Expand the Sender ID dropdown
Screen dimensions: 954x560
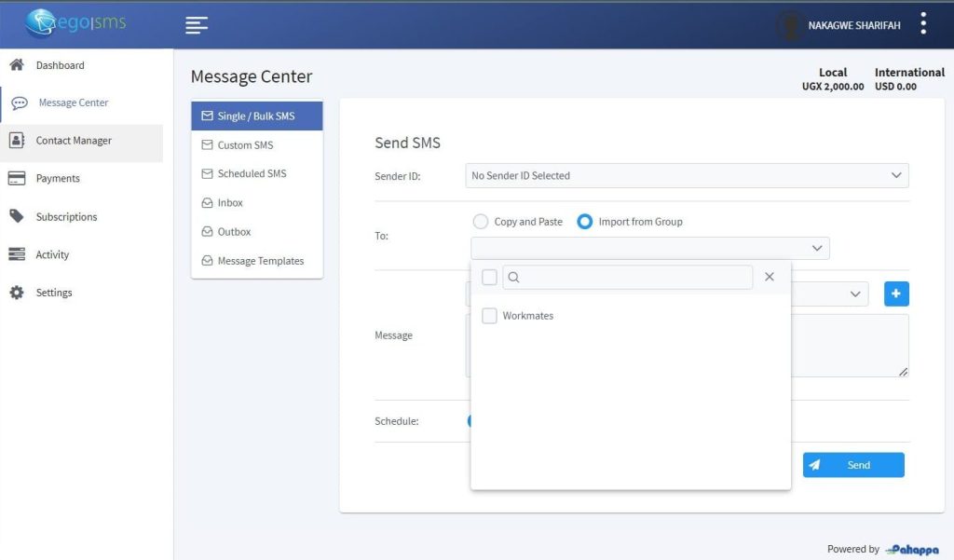click(x=687, y=175)
